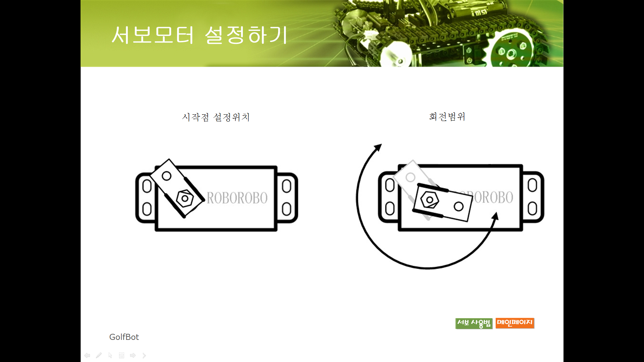Go to previous slide with left arrow
Image resolution: width=644 pixels, height=362 pixels.
87,355
